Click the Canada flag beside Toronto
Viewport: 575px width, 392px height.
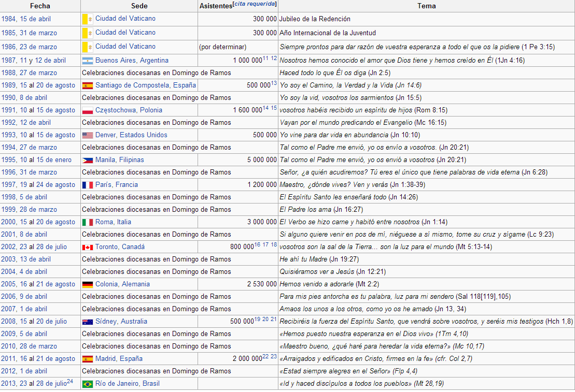tap(87, 248)
